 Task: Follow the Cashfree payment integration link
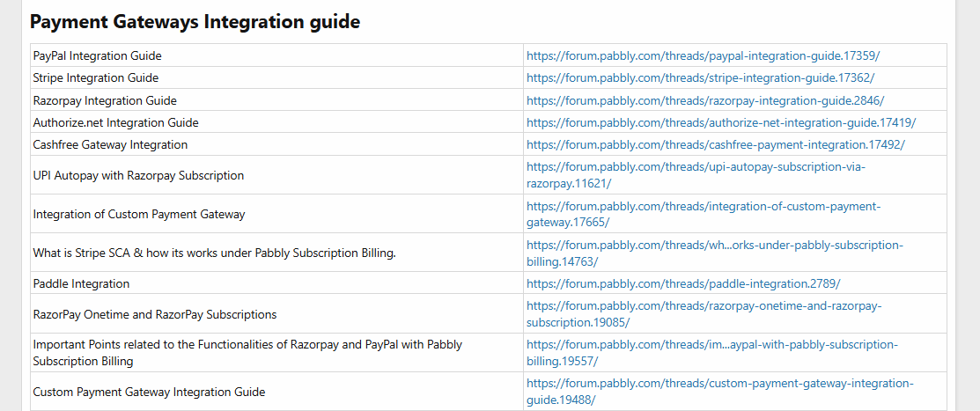coord(716,144)
